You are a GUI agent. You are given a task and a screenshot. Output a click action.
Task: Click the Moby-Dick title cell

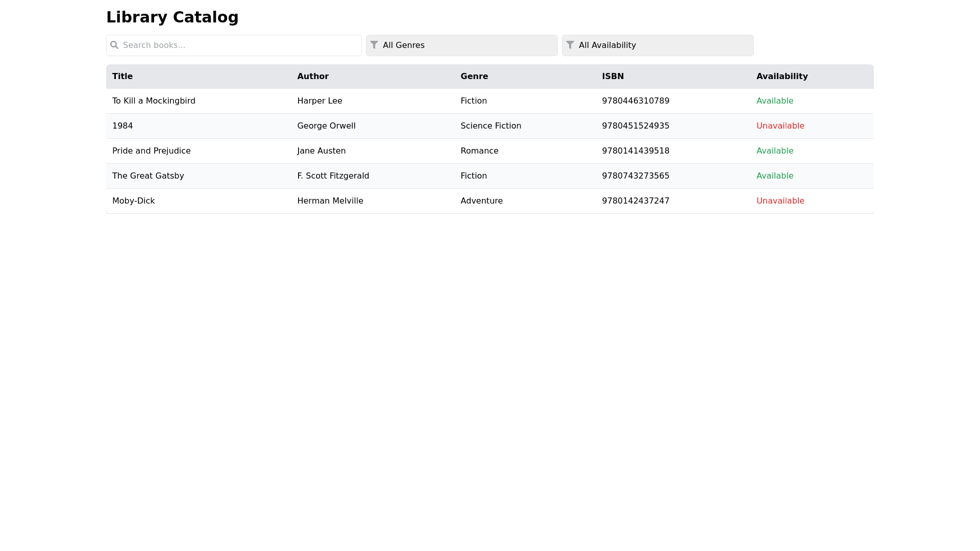133,201
